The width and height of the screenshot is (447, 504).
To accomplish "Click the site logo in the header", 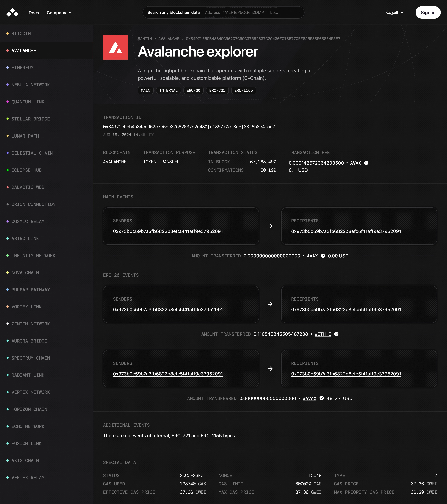I will pos(12,13).
